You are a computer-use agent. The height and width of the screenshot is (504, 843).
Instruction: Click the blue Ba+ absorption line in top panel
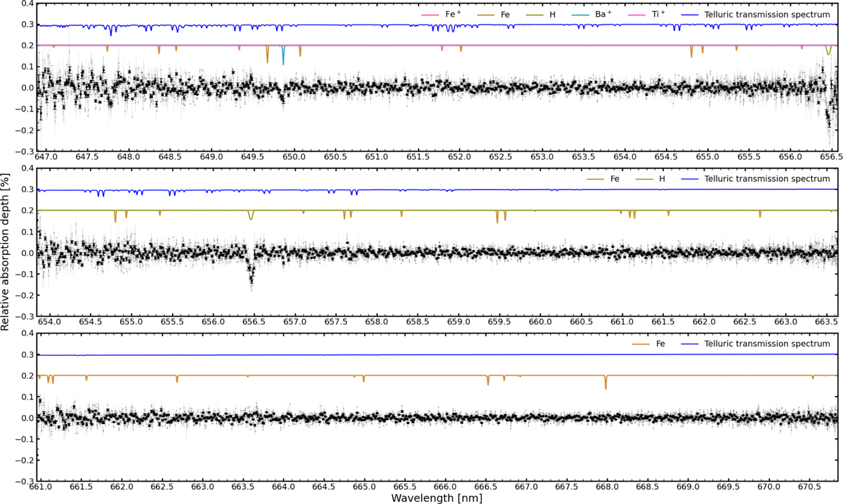[x=283, y=56]
